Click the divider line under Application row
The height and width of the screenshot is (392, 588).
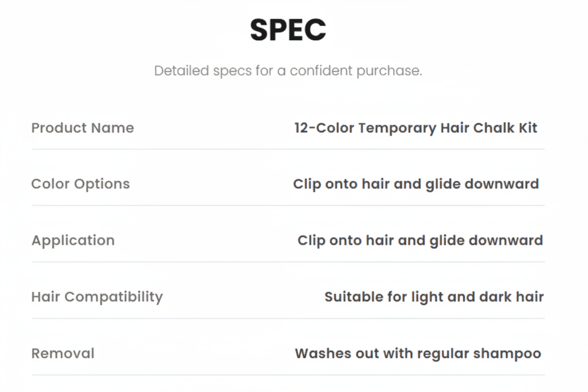[288, 262]
